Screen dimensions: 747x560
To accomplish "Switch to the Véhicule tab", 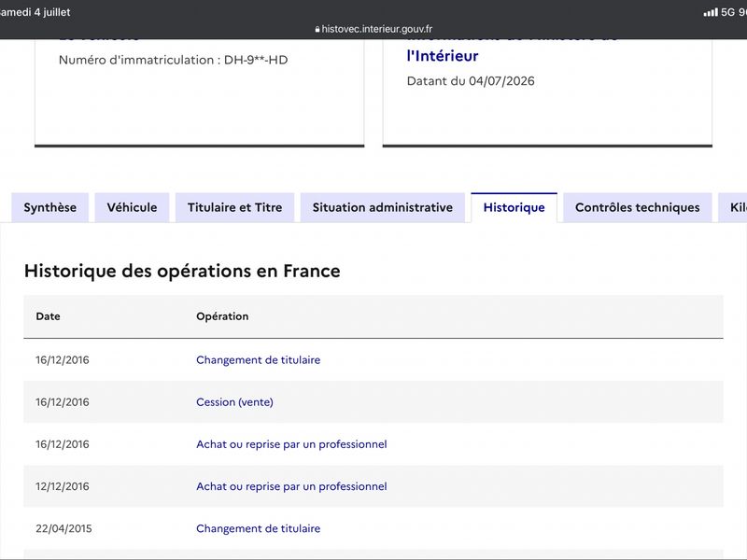I will point(132,207).
